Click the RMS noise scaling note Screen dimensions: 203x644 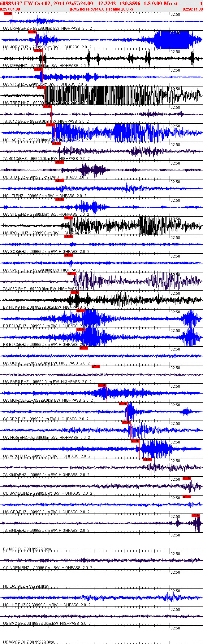pos(101,9)
